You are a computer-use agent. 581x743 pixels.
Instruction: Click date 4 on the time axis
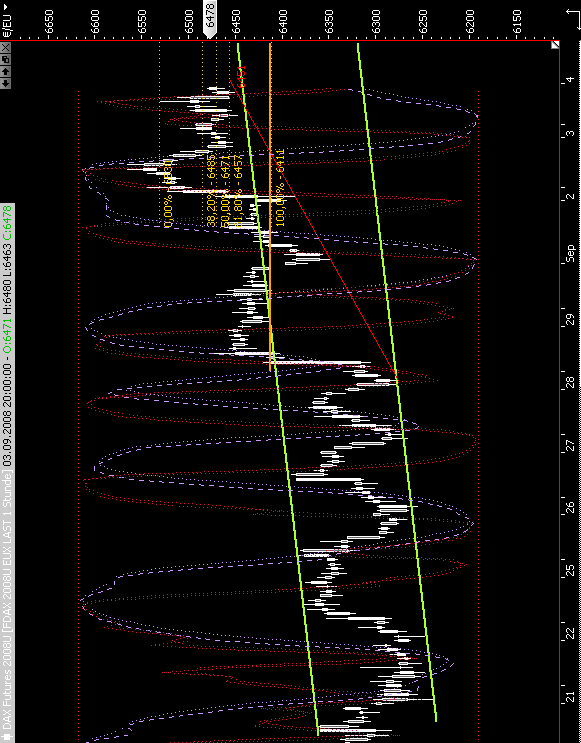point(570,79)
